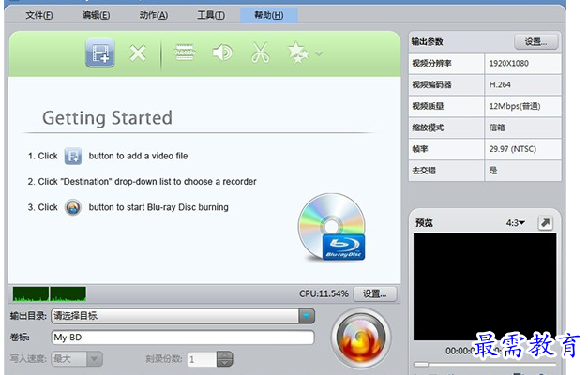Click the 29.97 (NTSC) frame rate value
Screen dimensions: 588x375
(522, 149)
